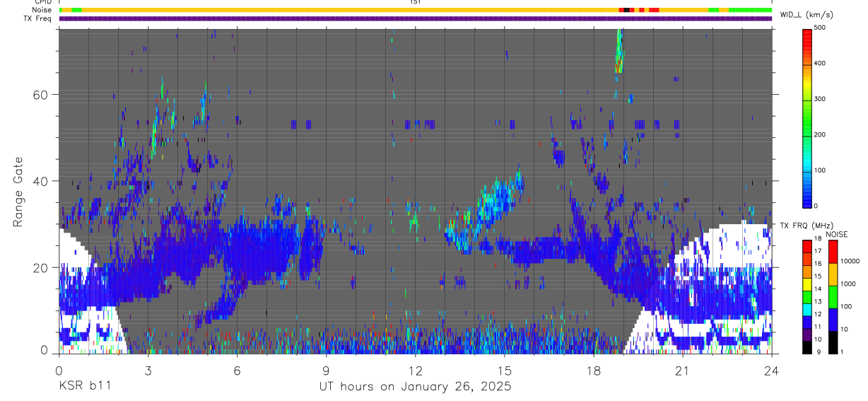Click the 'TX Freq' row label at top
Viewport: 868px width, 401px height.
(x=38, y=18)
